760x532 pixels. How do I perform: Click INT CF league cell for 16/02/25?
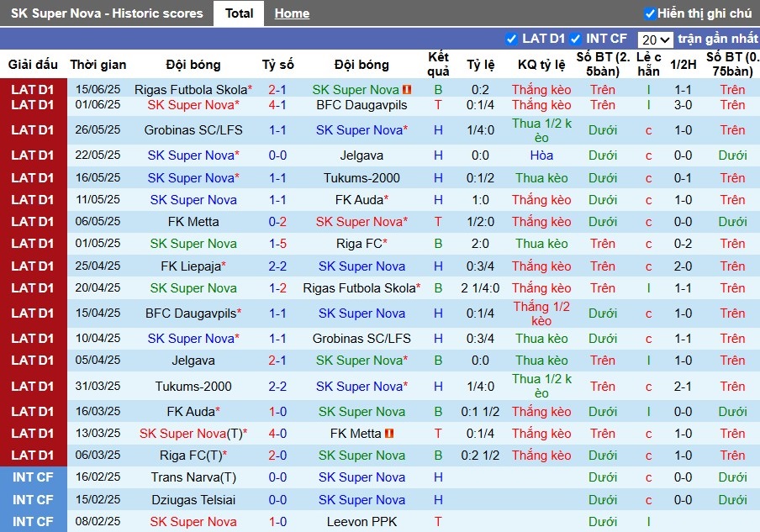pos(33,477)
